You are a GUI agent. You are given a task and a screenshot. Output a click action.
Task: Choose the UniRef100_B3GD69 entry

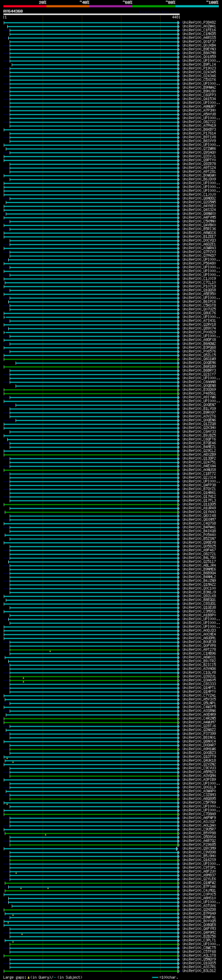[x=199, y=390]
